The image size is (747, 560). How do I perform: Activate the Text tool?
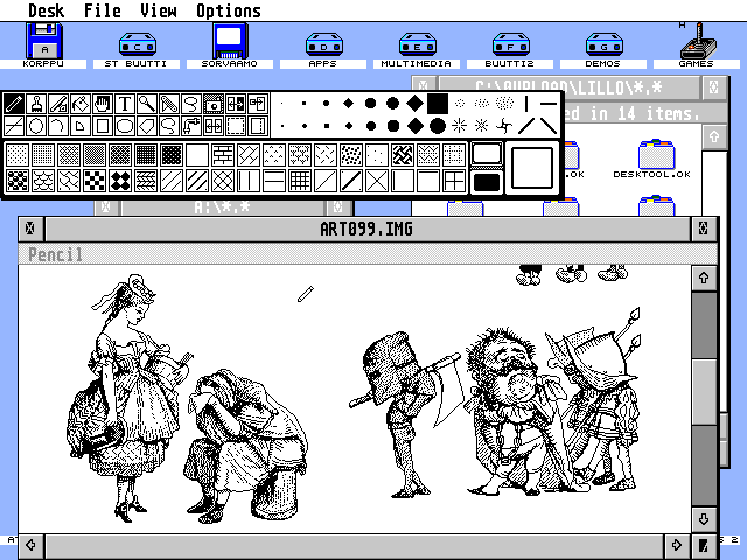(124, 104)
